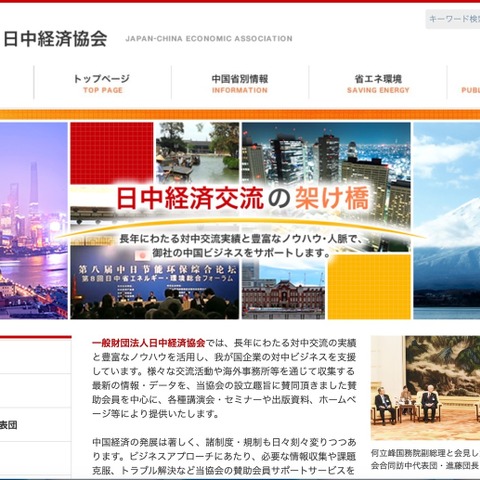Click the キーワード検索 search field
The image size is (480, 480).
click(453, 19)
